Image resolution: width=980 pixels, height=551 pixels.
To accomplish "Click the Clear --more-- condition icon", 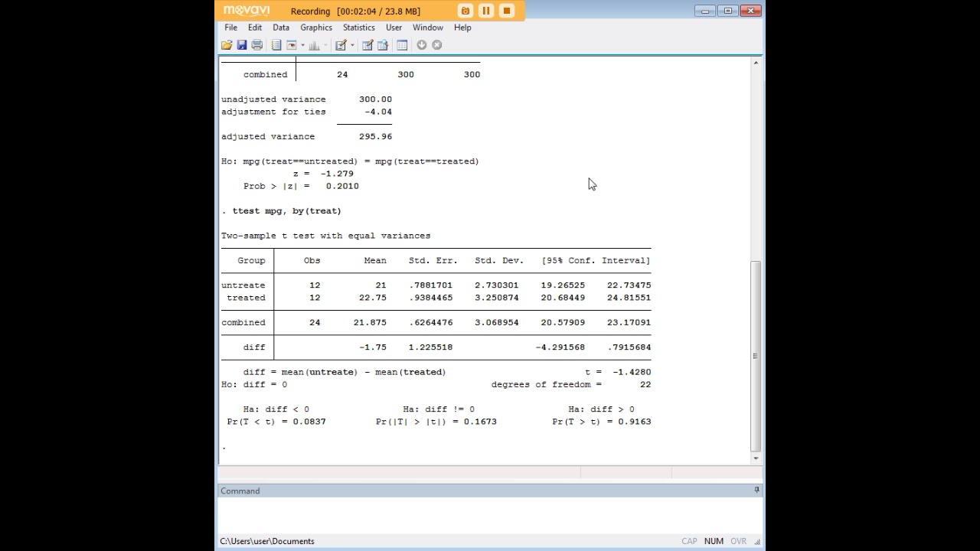I will pyautogui.click(x=421, y=45).
